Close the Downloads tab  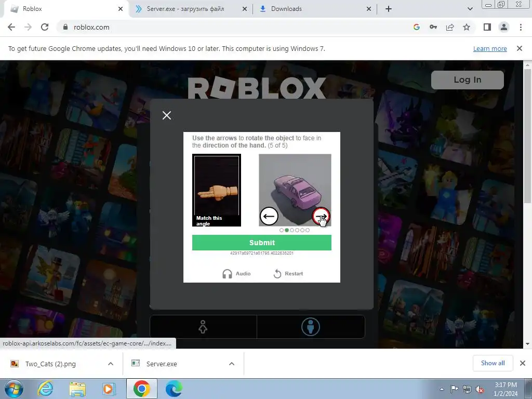click(369, 9)
